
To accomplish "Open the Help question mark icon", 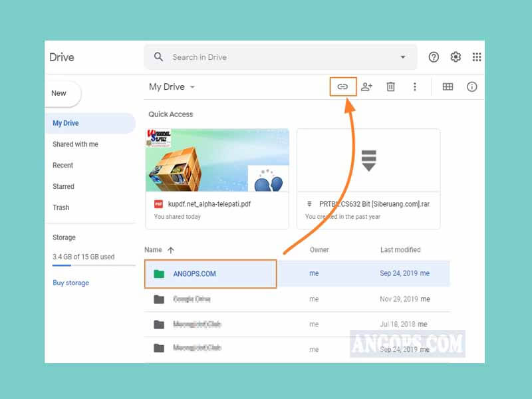I will (x=434, y=57).
